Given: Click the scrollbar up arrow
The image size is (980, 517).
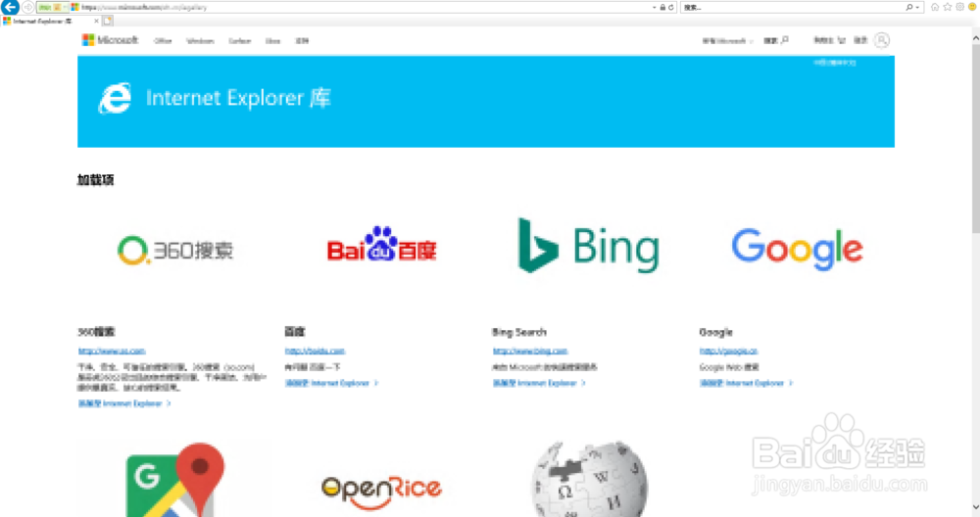Looking at the screenshot, I should pyautogui.click(x=975, y=37).
